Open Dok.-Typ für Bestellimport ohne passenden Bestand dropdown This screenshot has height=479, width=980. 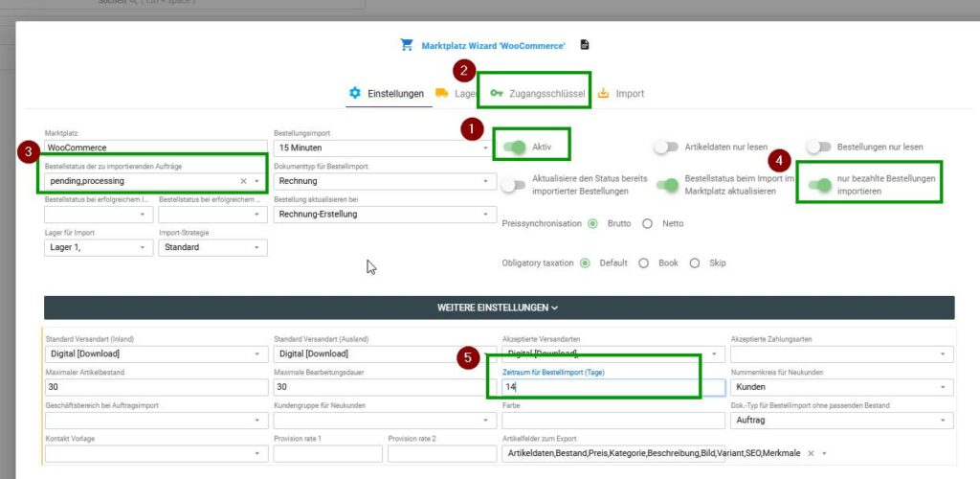pyautogui.click(x=842, y=421)
